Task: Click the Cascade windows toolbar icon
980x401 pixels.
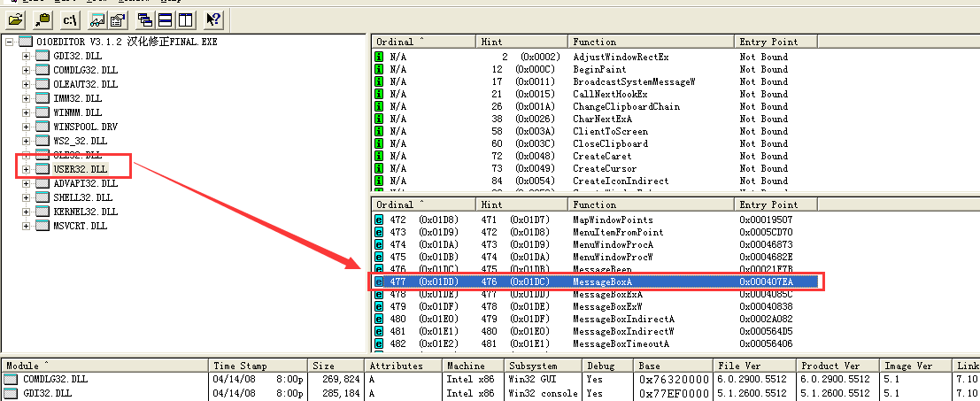Action: [x=145, y=20]
